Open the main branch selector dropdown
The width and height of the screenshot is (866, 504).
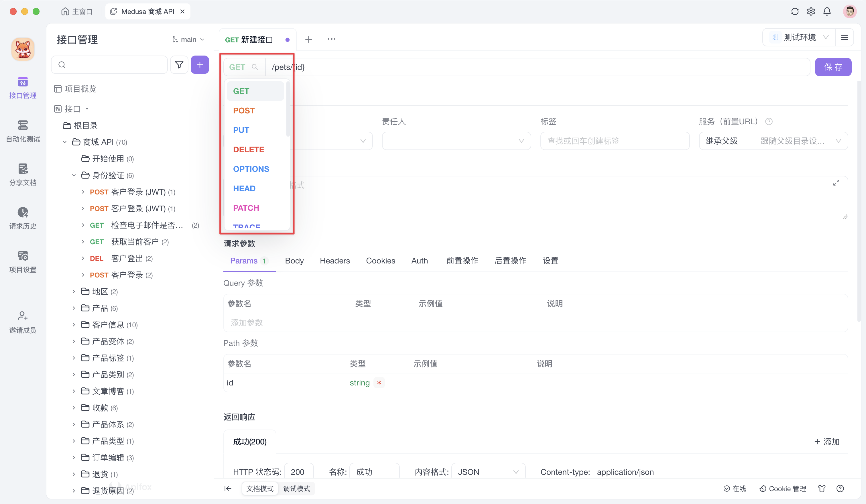coord(188,39)
